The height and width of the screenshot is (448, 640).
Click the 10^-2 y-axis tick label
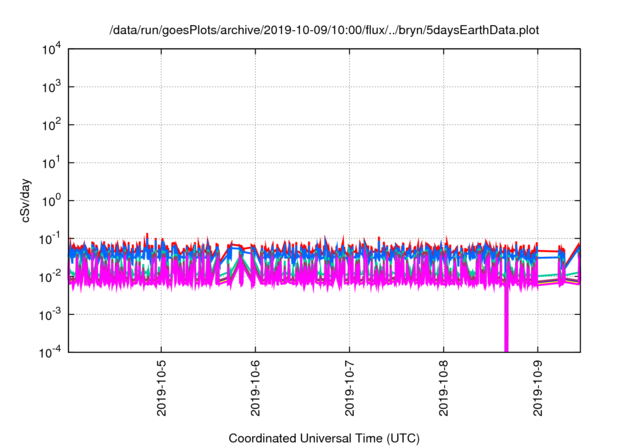[x=50, y=277]
